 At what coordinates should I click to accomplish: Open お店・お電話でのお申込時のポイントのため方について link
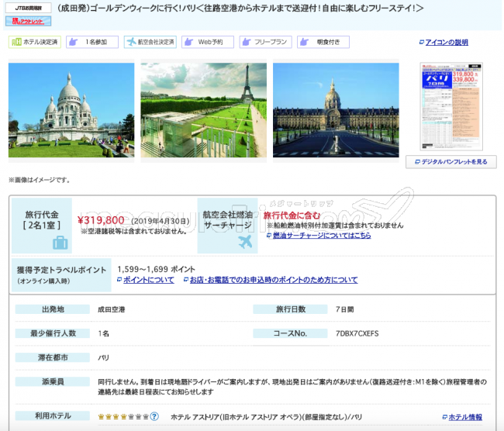[274, 280]
